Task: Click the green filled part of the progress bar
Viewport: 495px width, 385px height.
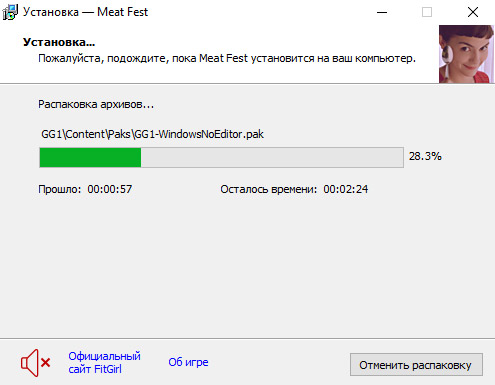Action: 90,157
